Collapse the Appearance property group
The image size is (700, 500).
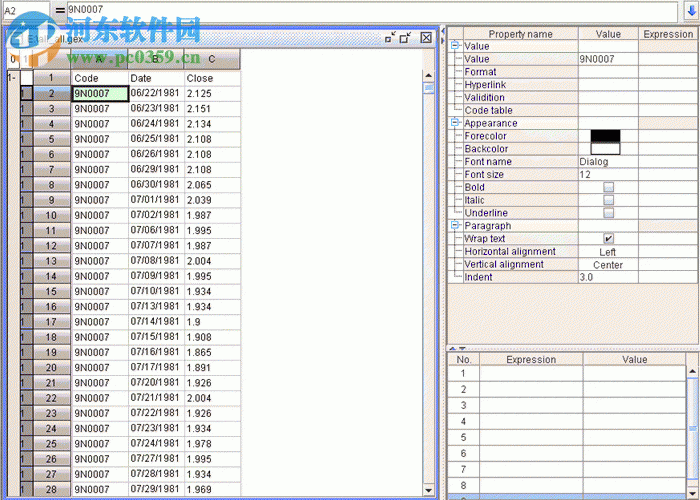point(455,123)
